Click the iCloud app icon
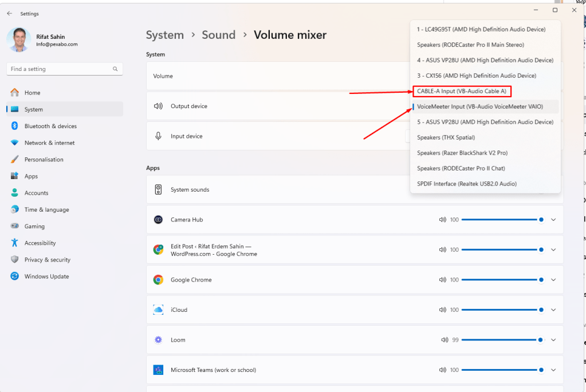 (x=158, y=310)
